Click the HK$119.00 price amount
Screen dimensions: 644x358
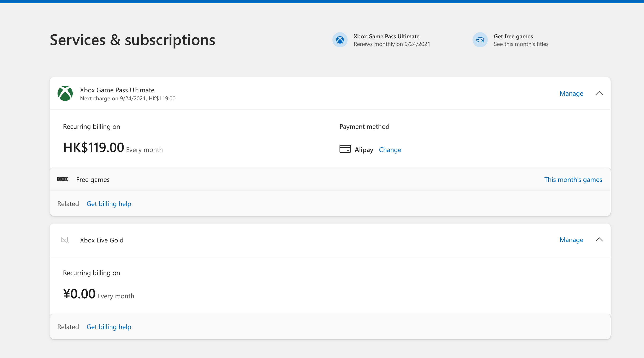(x=94, y=147)
